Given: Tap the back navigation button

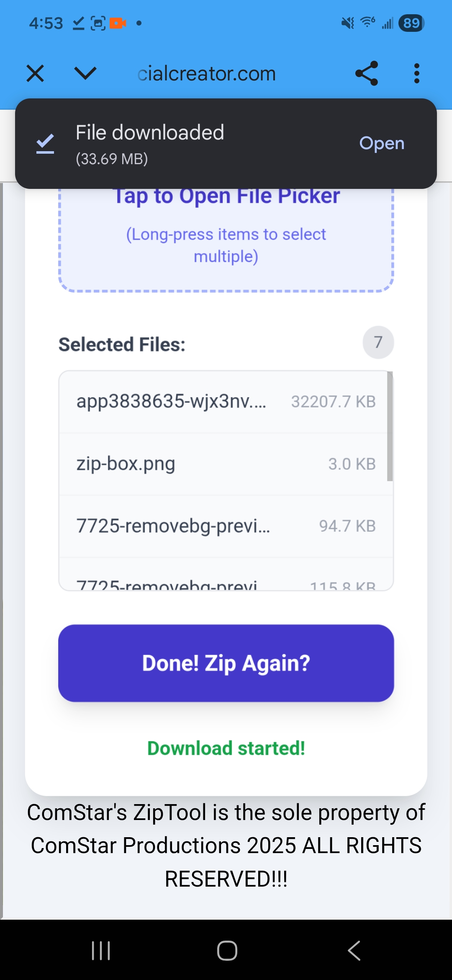Looking at the screenshot, I should (x=354, y=950).
